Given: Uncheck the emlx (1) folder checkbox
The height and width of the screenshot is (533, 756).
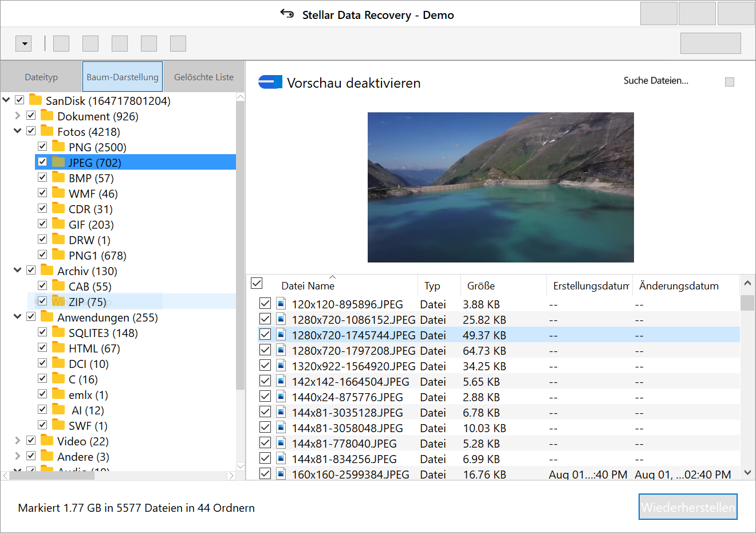Looking at the screenshot, I should pyautogui.click(x=42, y=394).
